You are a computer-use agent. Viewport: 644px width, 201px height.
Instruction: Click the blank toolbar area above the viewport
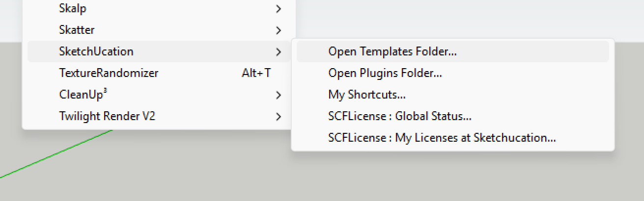467,20
